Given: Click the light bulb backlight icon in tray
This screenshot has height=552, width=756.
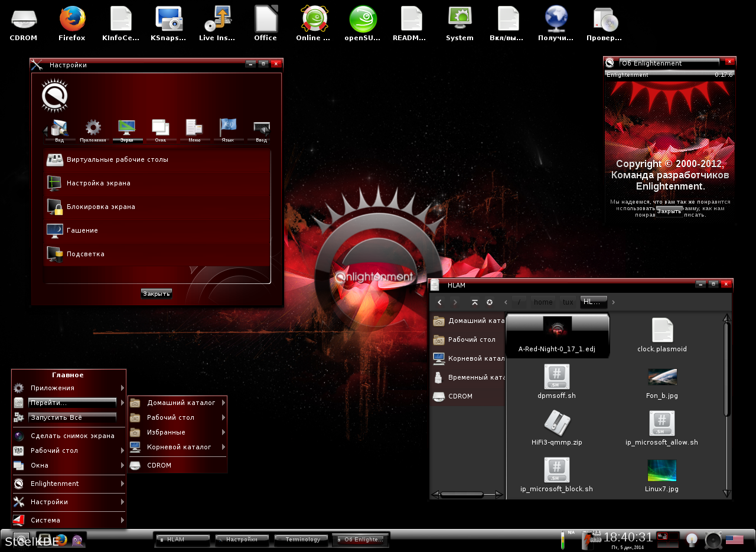Looking at the screenshot, I should coord(691,540).
